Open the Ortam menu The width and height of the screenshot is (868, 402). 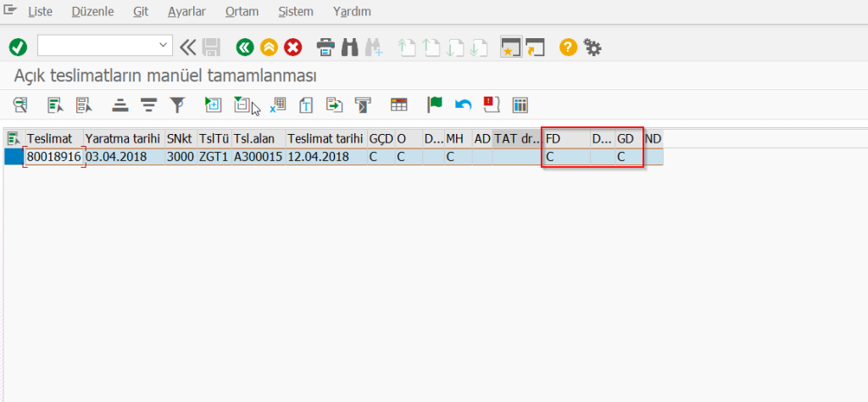[x=242, y=11]
